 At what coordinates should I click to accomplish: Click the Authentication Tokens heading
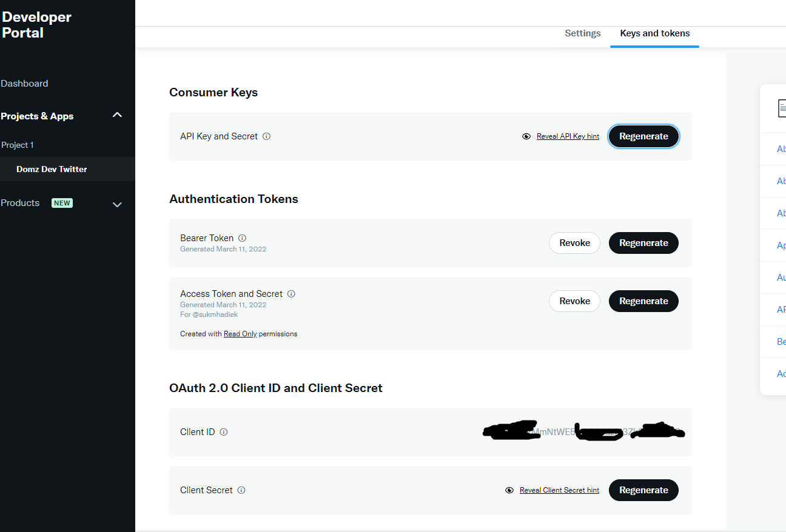233,199
